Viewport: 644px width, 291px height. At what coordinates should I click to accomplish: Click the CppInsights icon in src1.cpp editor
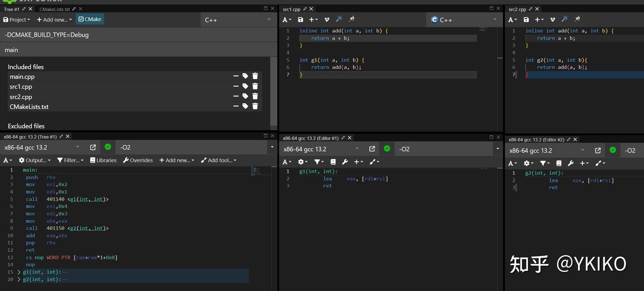pyautogui.click(x=339, y=19)
